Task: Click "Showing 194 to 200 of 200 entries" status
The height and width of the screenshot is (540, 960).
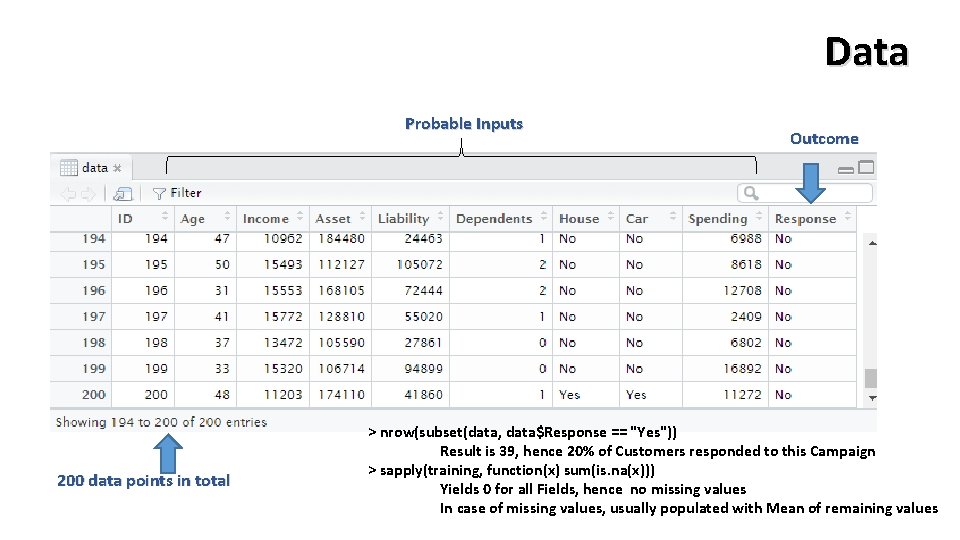Action: coord(162,422)
